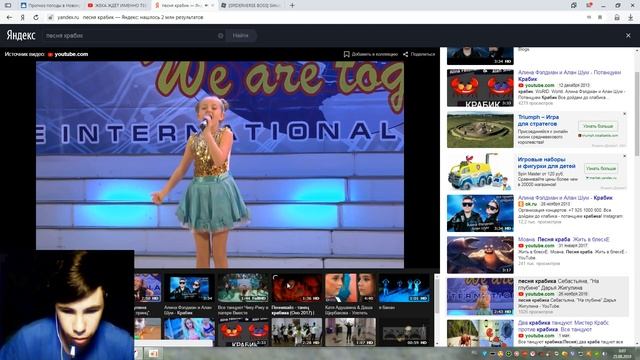The height and width of the screenshot is (360, 640).
Task: Open the Moana crab thumbnail in sidebar
Action: click(x=480, y=255)
